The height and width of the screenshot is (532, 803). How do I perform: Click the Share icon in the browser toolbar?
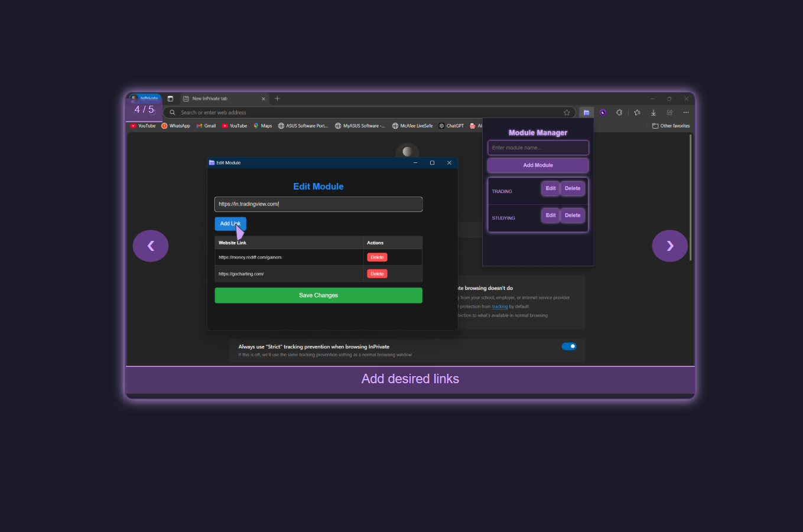point(669,112)
